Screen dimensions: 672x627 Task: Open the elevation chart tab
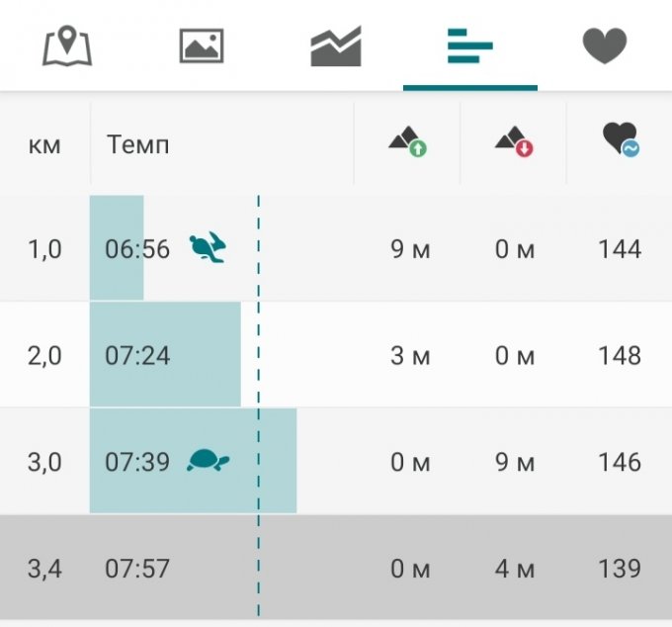click(x=336, y=46)
